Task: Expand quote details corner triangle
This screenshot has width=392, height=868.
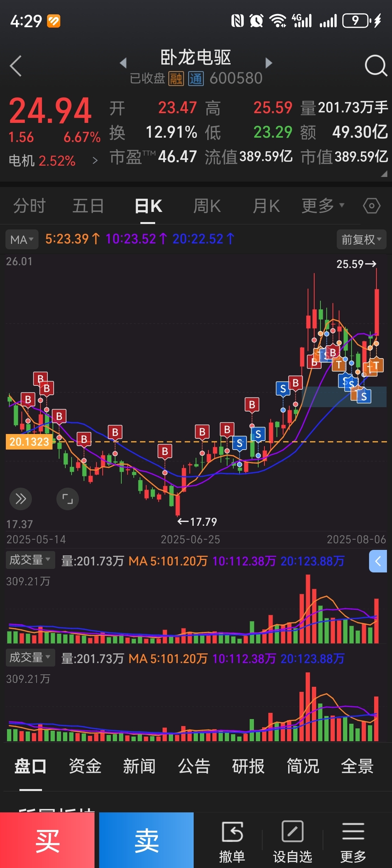Action: click(x=384, y=173)
